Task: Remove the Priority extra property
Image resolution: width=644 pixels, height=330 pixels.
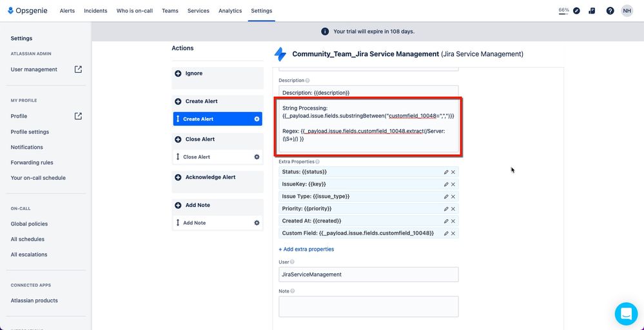Action: [453, 209]
